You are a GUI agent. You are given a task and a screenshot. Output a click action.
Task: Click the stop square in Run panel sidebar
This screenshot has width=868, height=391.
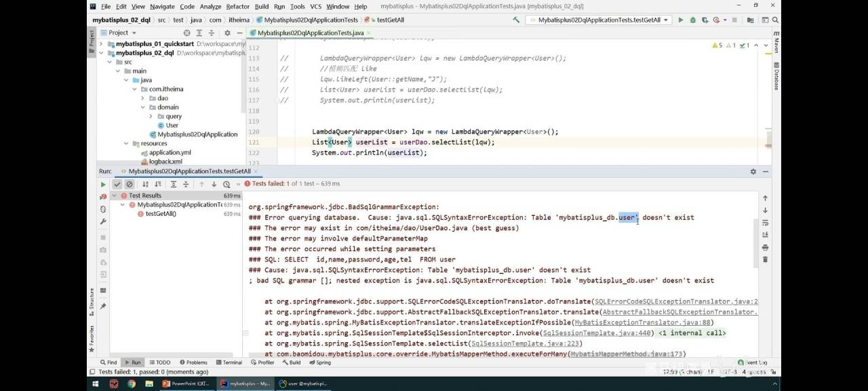click(x=103, y=238)
